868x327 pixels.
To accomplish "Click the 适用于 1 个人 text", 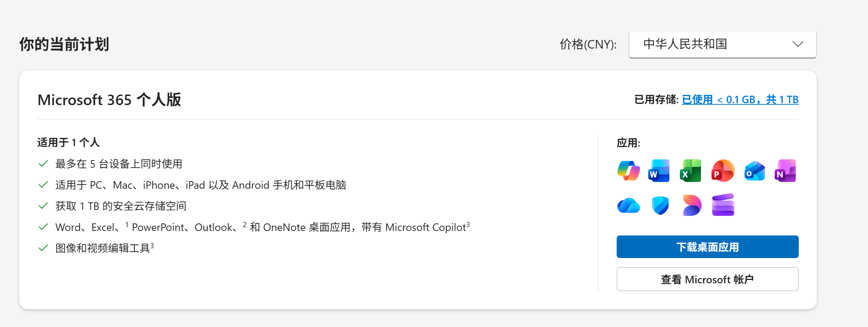I will (x=68, y=142).
